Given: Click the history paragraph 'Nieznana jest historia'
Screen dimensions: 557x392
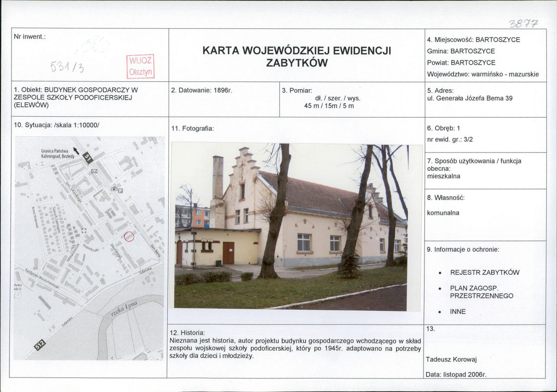Looking at the screenshot, I should [295, 348].
